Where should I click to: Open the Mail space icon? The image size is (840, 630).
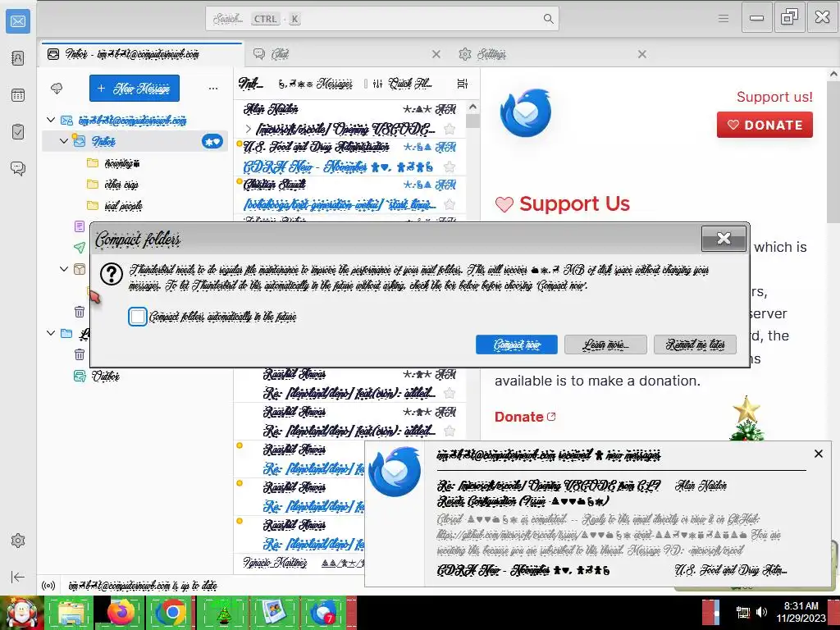click(18, 21)
